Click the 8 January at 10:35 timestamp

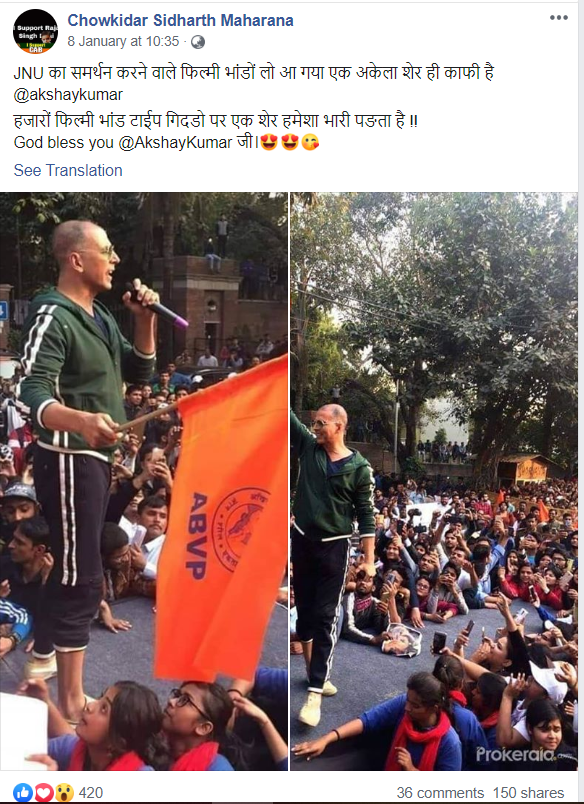pos(123,42)
